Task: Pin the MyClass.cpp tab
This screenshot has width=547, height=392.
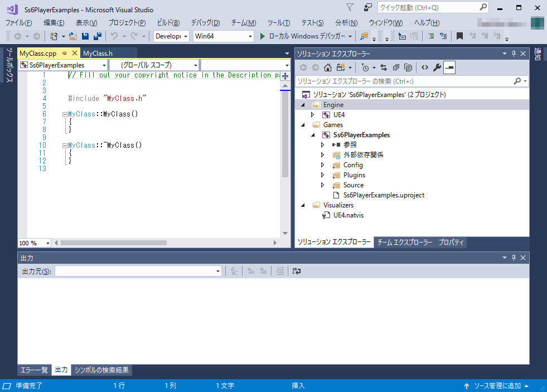Action: 65,54
